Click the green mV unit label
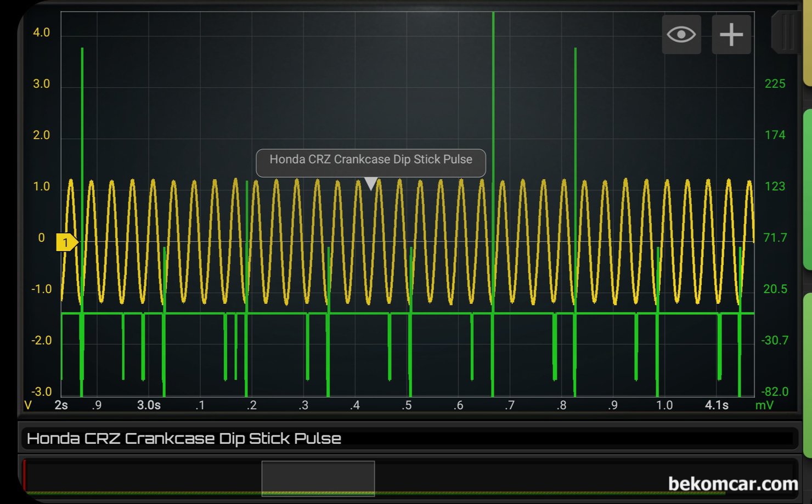The image size is (812, 504). point(764,405)
